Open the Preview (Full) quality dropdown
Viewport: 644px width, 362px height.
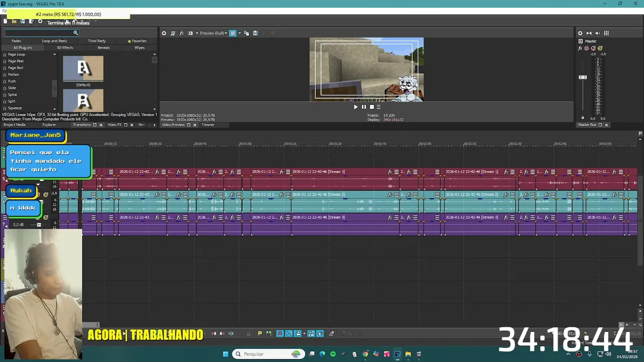click(x=213, y=33)
